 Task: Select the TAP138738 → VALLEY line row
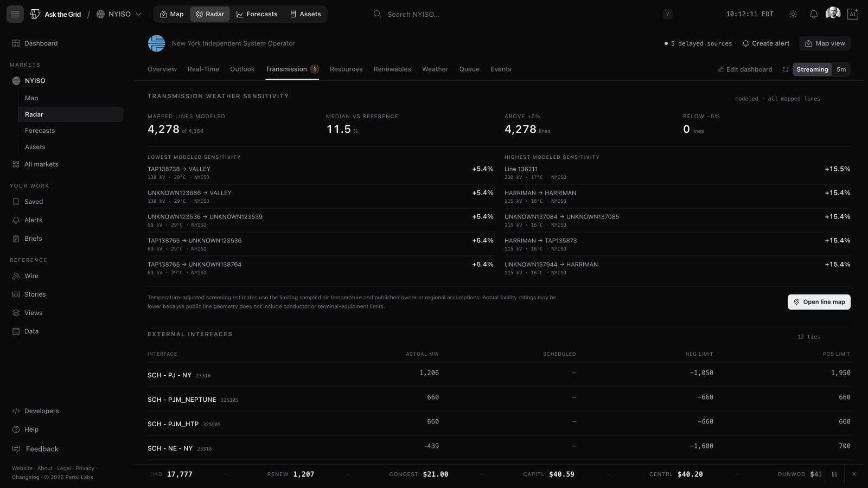point(321,173)
